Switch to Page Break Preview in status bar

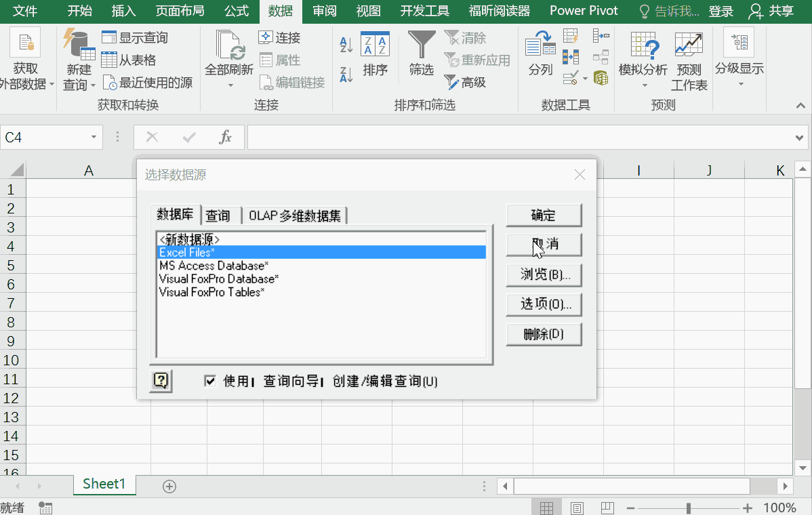pos(607,508)
